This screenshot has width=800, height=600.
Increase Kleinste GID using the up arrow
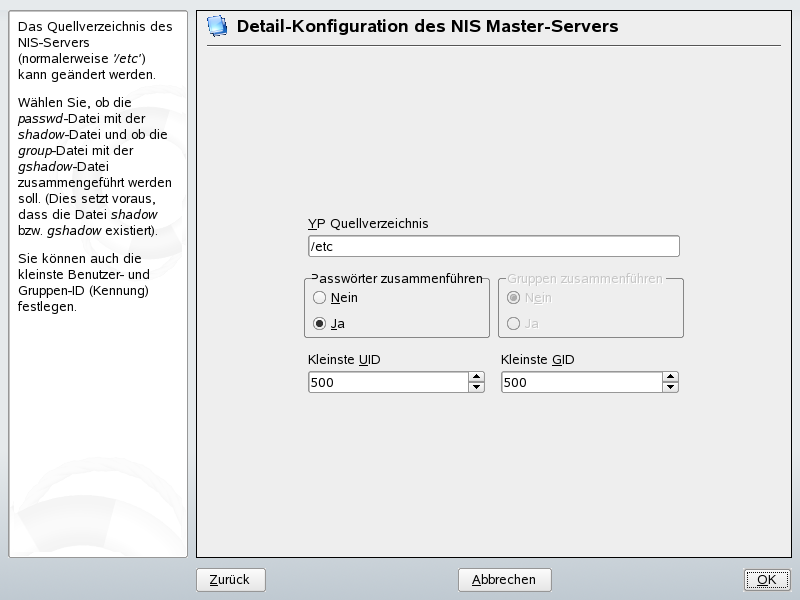[670, 377]
